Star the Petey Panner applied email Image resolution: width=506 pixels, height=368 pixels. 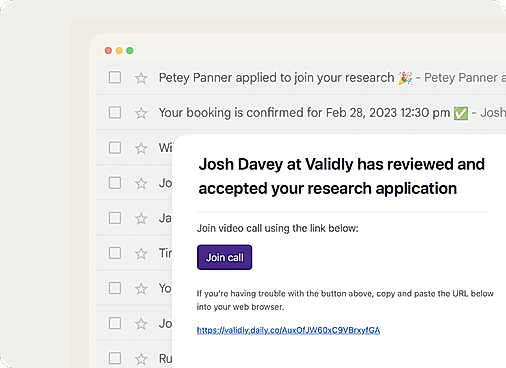[141, 78]
